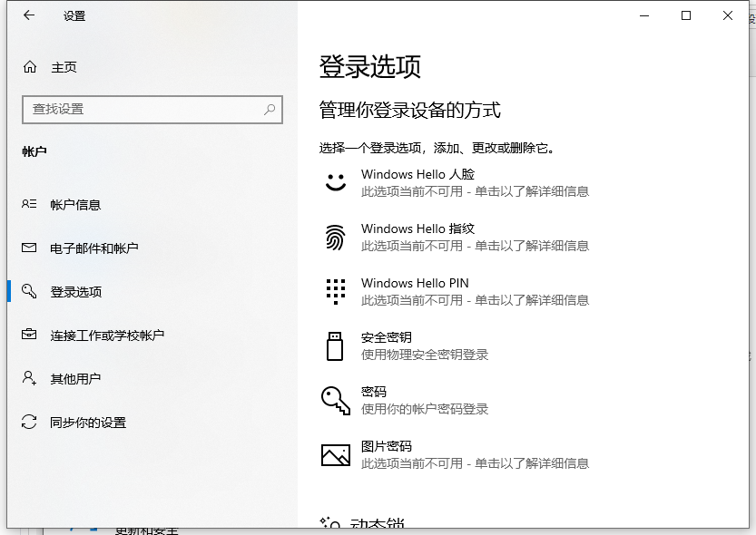Image resolution: width=756 pixels, height=535 pixels.
Task: Select the Windows Hello PIN dots icon
Action: tap(335, 291)
